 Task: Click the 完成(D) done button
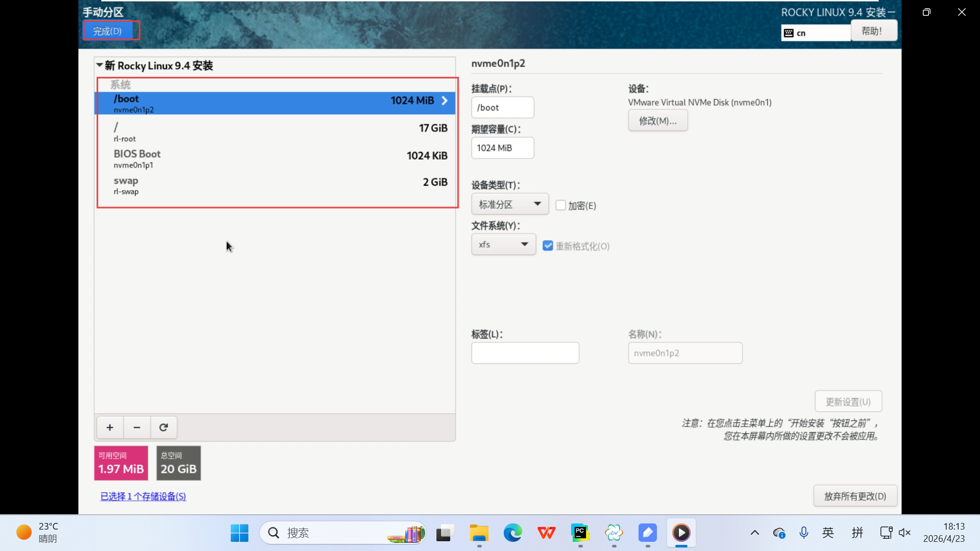[x=108, y=31]
